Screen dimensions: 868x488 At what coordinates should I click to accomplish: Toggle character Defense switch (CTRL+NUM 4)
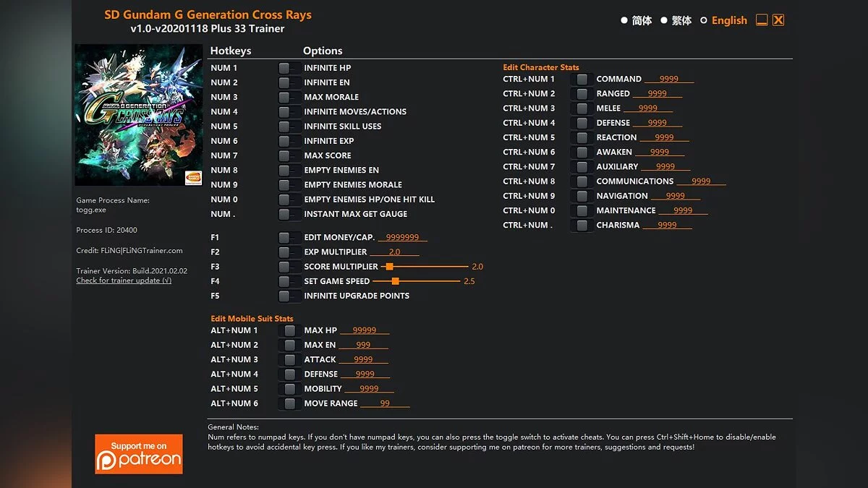pyautogui.click(x=582, y=123)
